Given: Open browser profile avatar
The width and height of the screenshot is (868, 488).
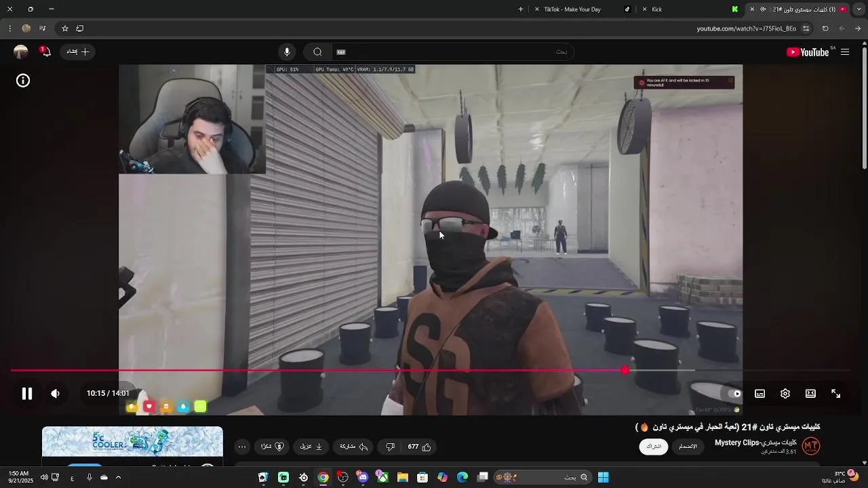Looking at the screenshot, I should [26, 28].
